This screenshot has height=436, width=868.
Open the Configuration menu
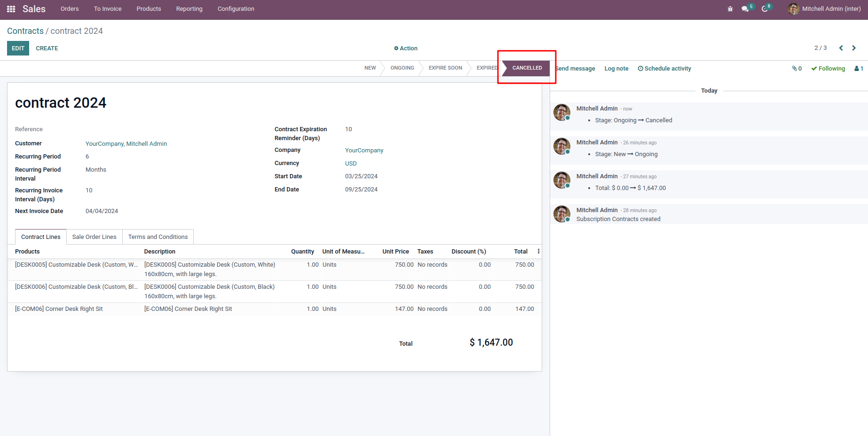click(x=236, y=9)
